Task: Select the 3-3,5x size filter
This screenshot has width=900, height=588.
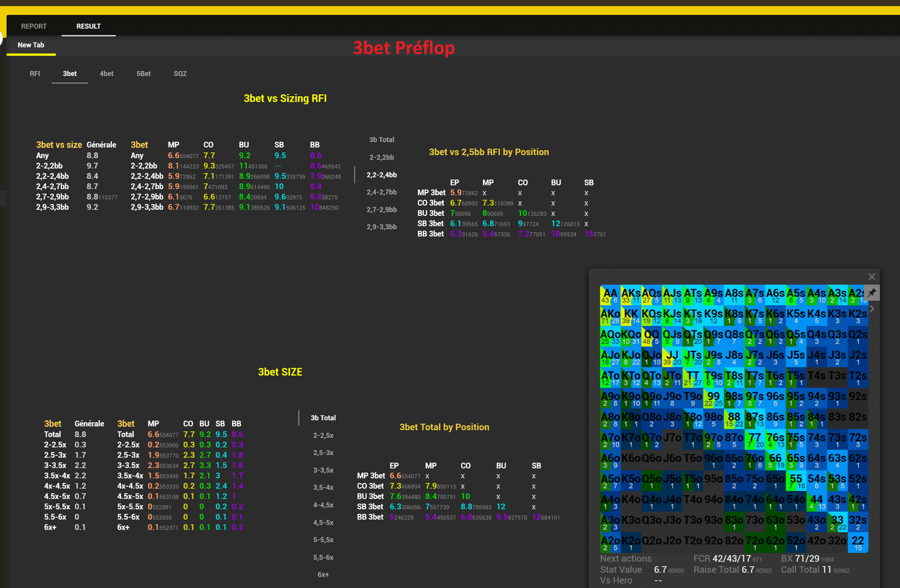Action: tap(323, 470)
